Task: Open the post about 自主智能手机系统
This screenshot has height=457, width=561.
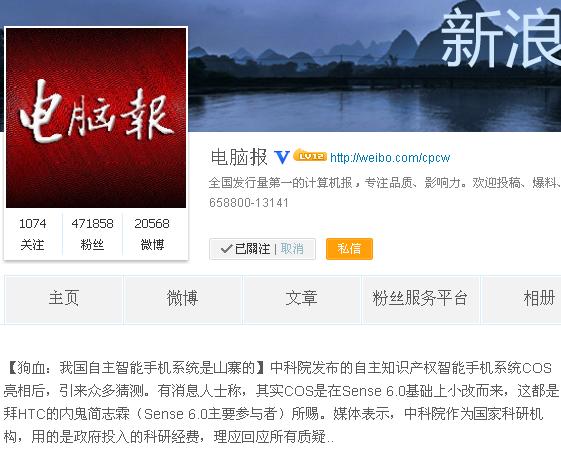Action: coord(281,402)
